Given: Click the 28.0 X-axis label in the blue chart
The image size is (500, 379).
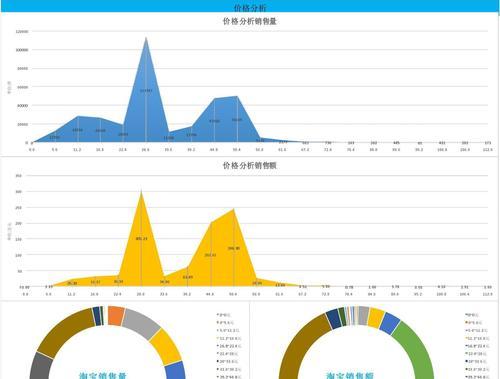Looking at the screenshot, I should (146, 150).
